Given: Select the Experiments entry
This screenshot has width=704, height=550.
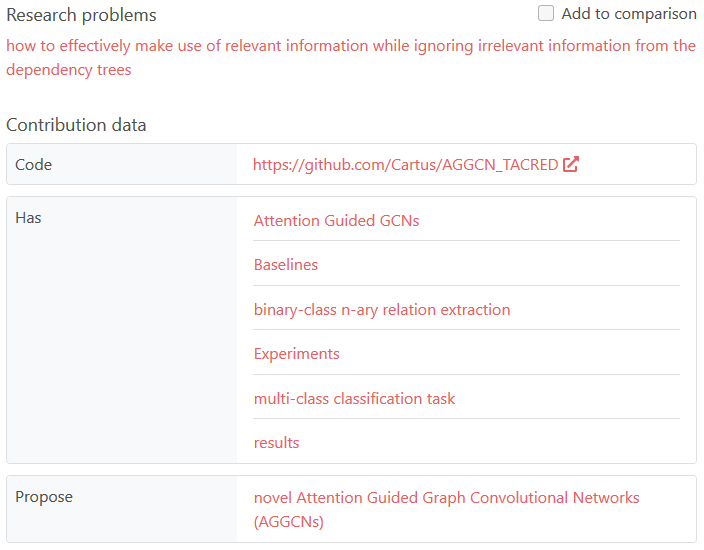Looking at the screenshot, I should point(297,354).
